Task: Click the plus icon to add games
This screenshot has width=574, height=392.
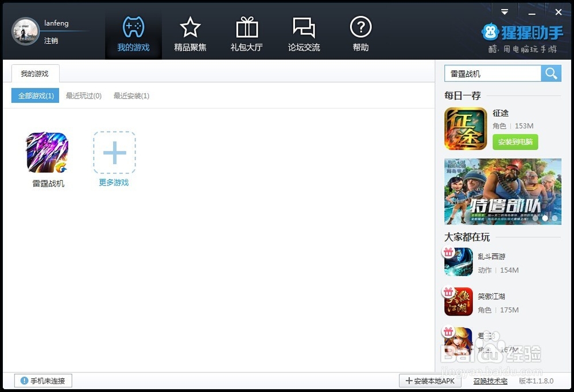Action: pos(115,152)
